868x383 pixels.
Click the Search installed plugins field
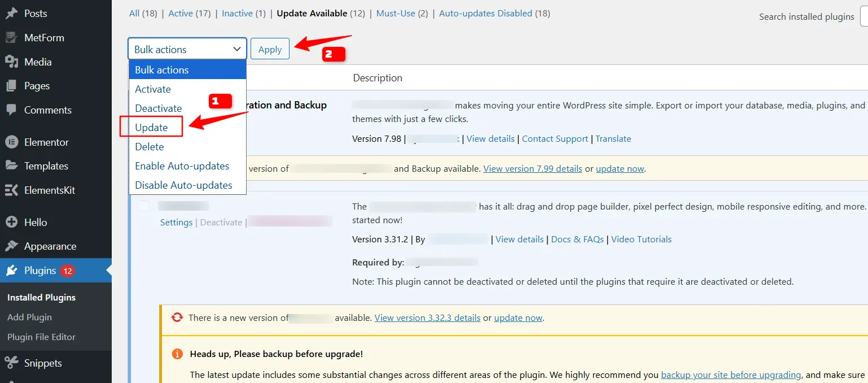click(863, 17)
